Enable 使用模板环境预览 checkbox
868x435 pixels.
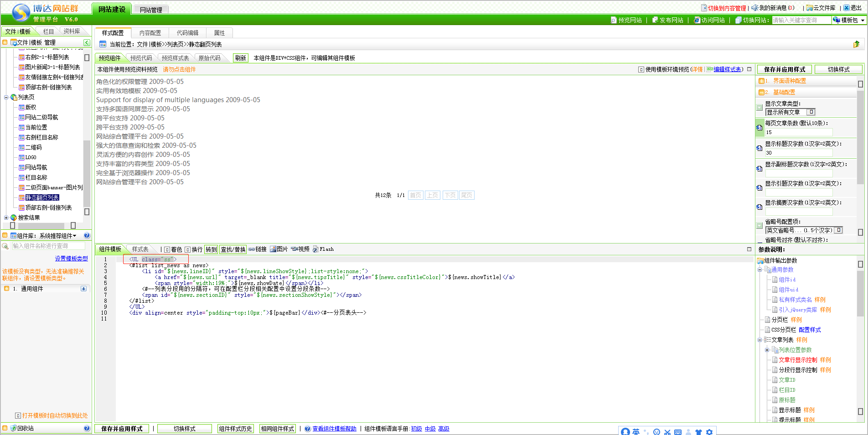pos(641,69)
